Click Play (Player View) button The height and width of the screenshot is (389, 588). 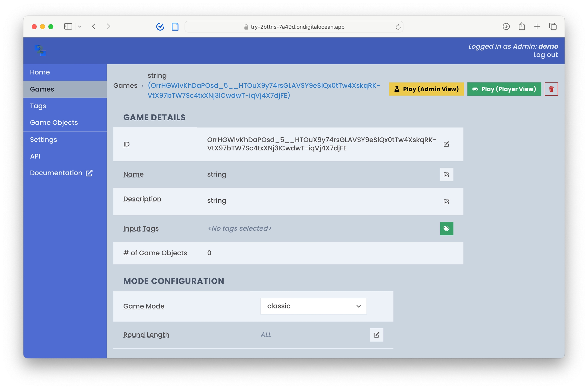pyautogui.click(x=504, y=89)
